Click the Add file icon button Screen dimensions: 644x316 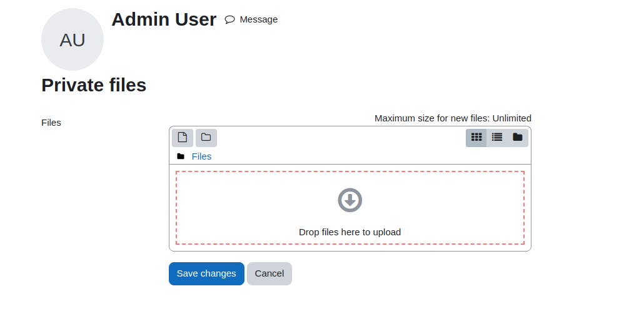(x=183, y=138)
